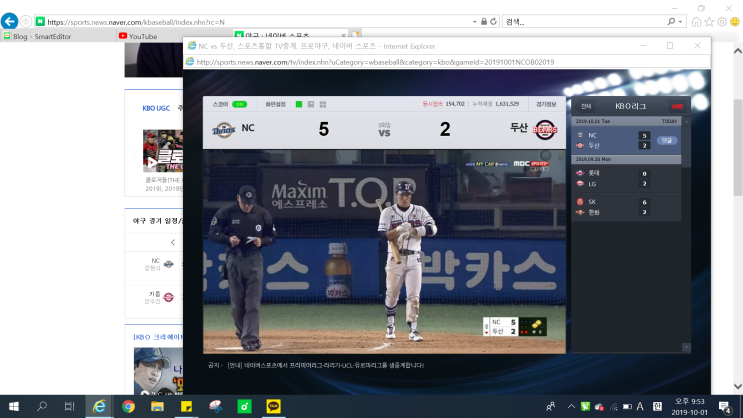Viewport: 743px width, 418px height.
Task: Expand the address bar dropdown arrow
Action: pos(474,22)
